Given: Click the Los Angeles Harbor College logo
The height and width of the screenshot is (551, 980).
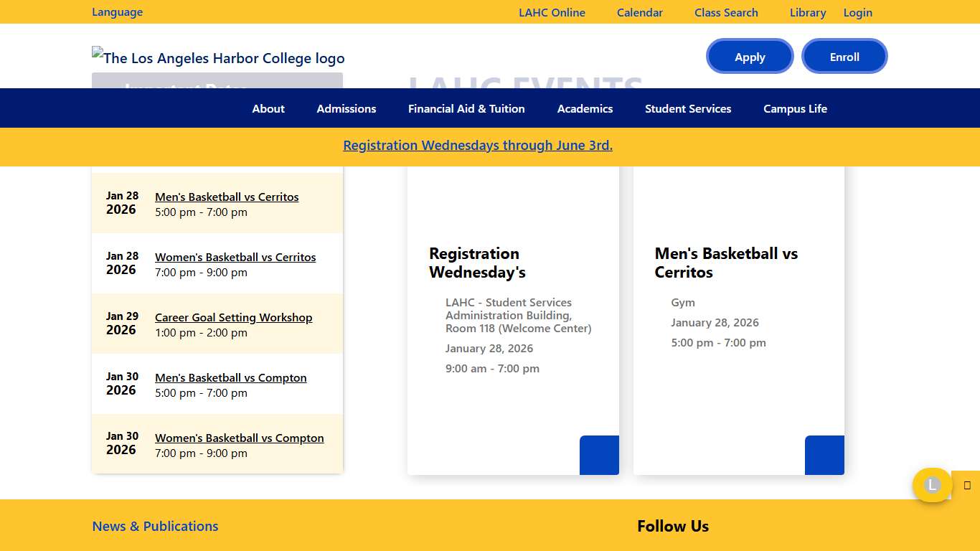Looking at the screenshot, I should 218,58.
